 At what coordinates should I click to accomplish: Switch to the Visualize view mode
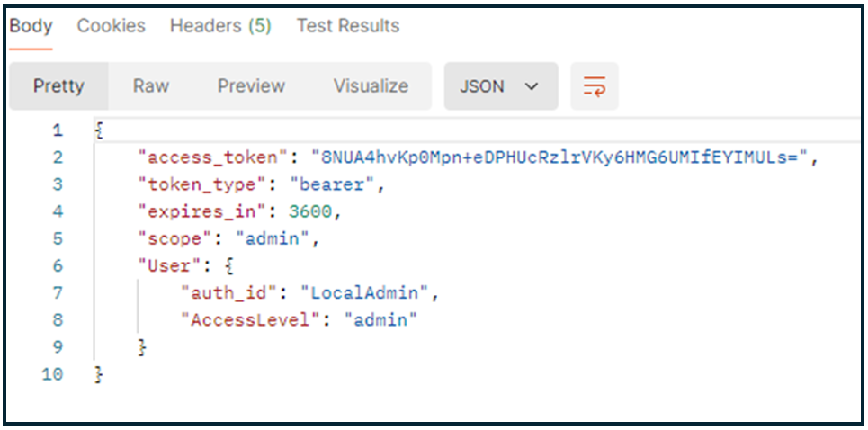coord(371,86)
